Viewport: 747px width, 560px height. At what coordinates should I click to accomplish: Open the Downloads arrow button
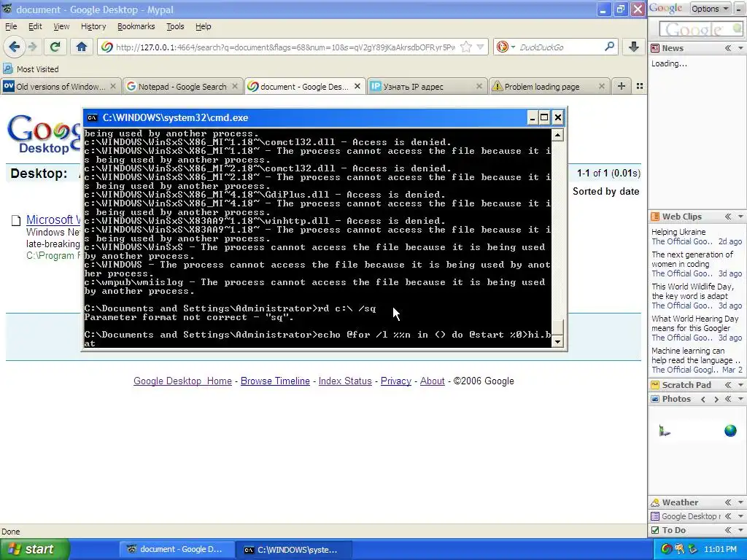point(633,47)
